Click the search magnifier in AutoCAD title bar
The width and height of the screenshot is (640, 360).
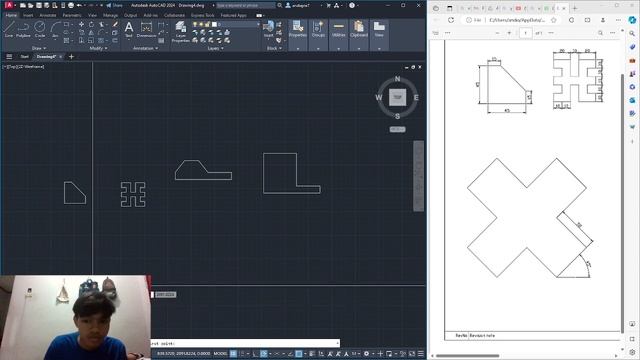[280, 5]
